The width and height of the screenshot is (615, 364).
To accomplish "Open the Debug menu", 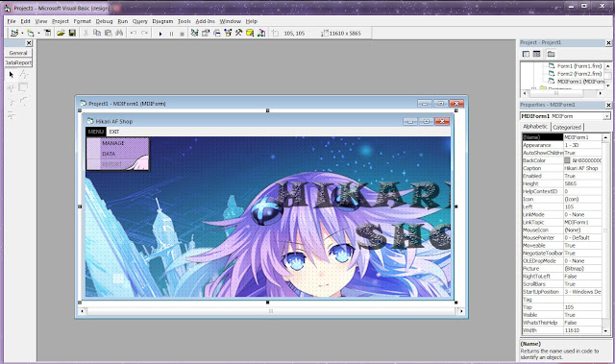I will pyautogui.click(x=104, y=21).
